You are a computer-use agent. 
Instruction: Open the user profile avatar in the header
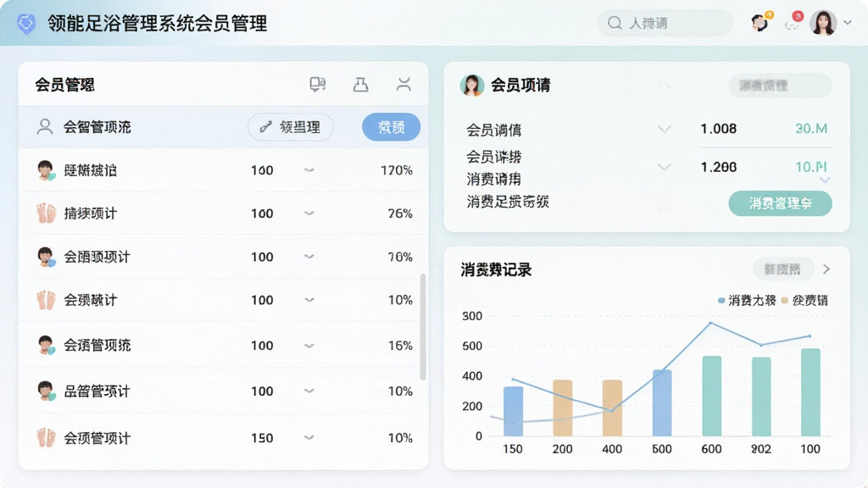click(x=822, y=23)
